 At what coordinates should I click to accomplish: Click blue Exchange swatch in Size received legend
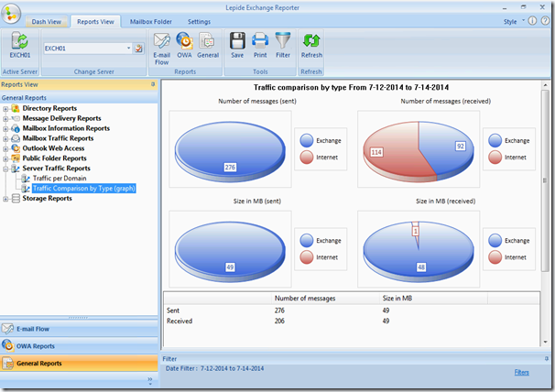[495, 240]
